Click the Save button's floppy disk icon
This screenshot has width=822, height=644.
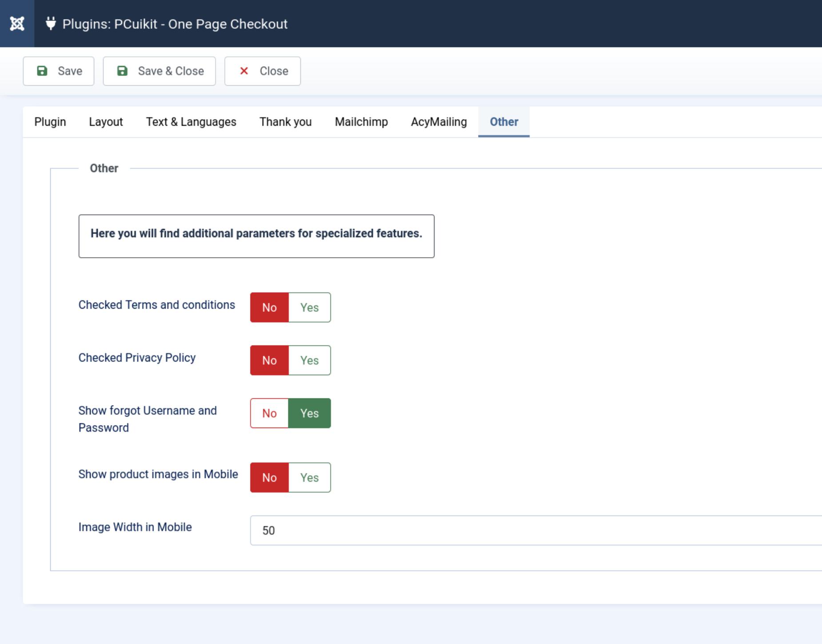[x=42, y=71]
